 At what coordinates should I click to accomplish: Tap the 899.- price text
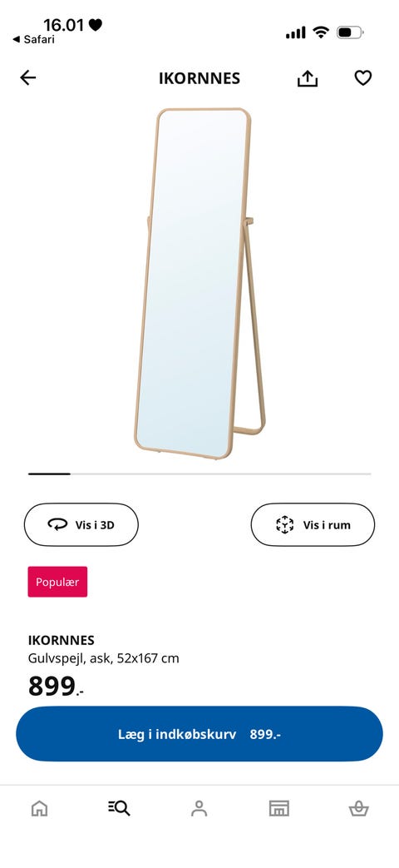pos(56,687)
